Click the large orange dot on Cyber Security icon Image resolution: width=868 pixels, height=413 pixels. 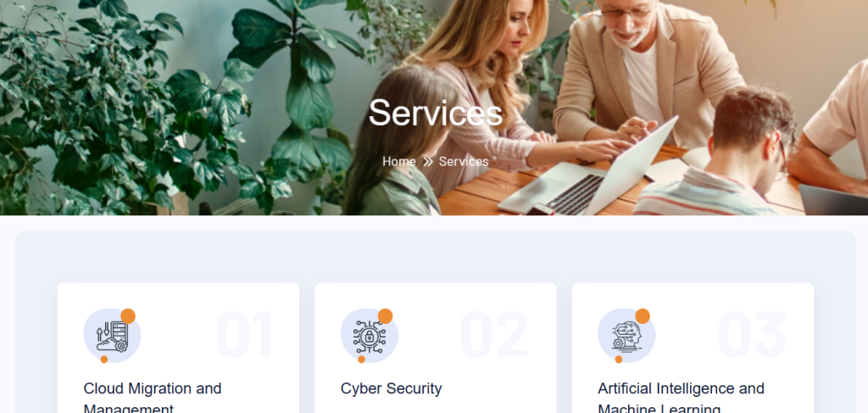point(386,316)
